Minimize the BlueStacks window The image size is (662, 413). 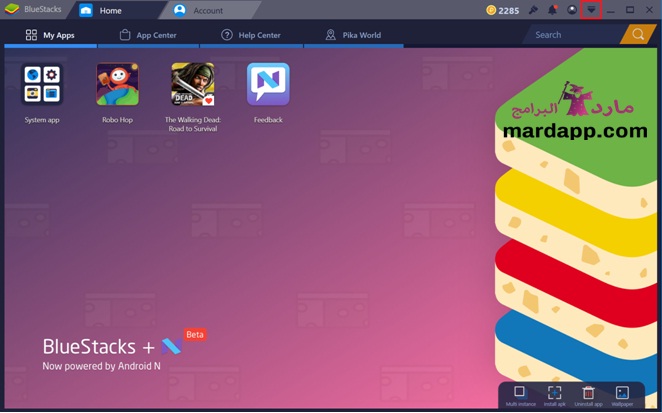click(x=610, y=10)
